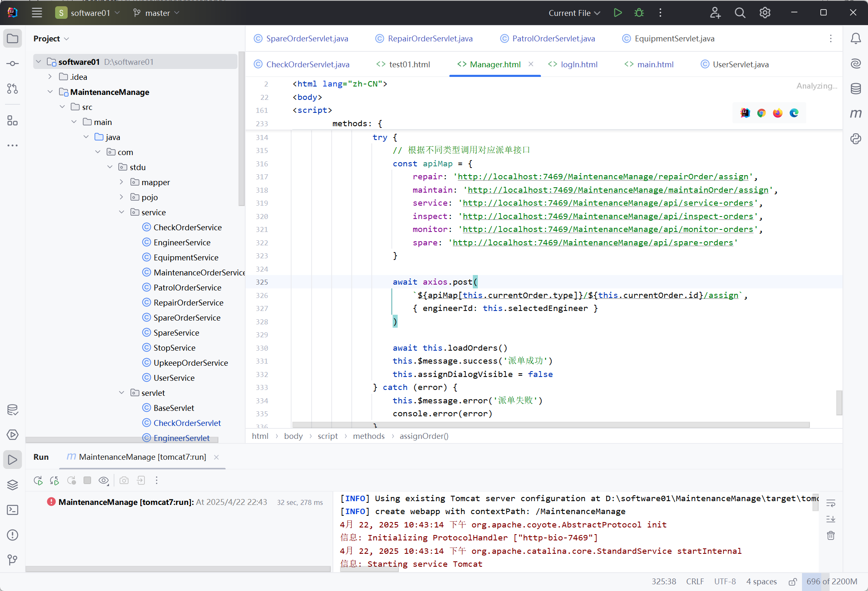Open the Maven tool window icon

tap(856, 114)
